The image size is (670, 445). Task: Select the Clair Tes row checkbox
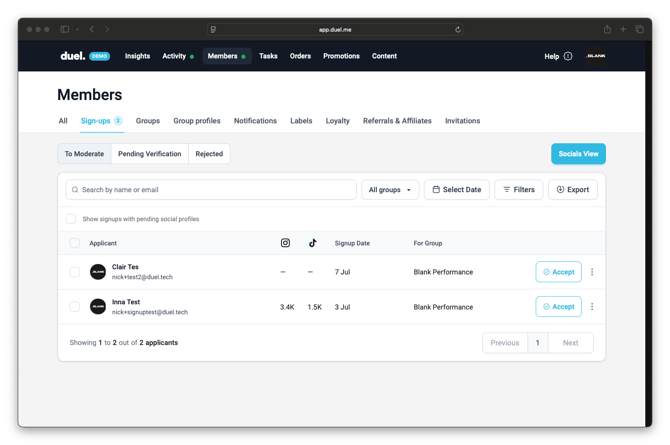tap(74, 272)
